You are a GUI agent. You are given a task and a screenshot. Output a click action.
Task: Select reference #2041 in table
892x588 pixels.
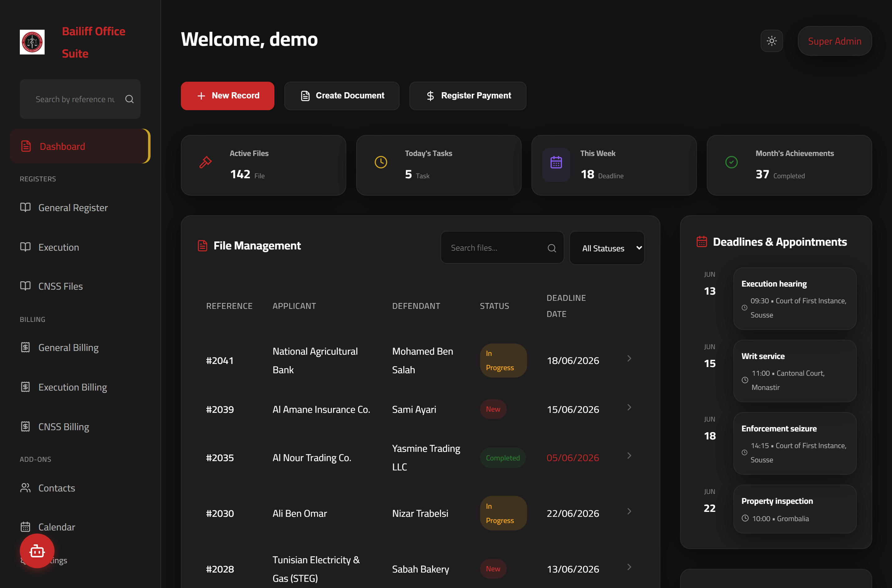click(x=220, y=360)
